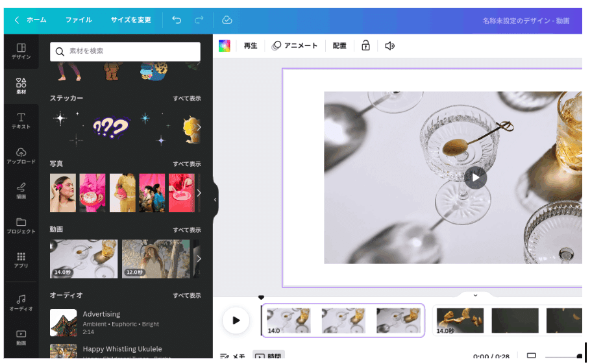Check the cloud save status icon
The width and height of the screenshot is (603, 364).
pos(227,20)
